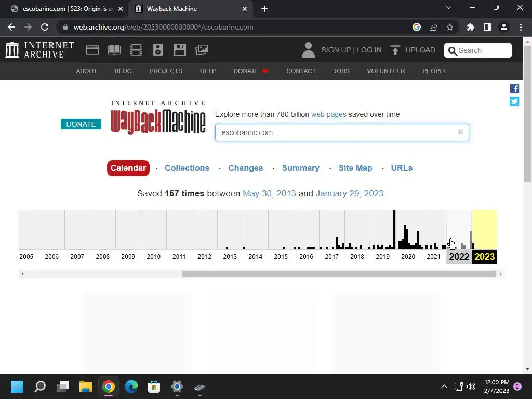
Task: Open DONATE menu item with heart
Action: click(x=251, y=71)
